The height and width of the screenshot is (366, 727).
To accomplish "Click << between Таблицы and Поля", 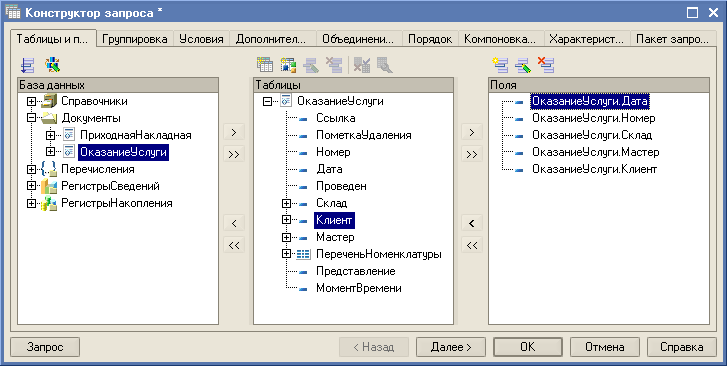I will click(x=472, y=245).
